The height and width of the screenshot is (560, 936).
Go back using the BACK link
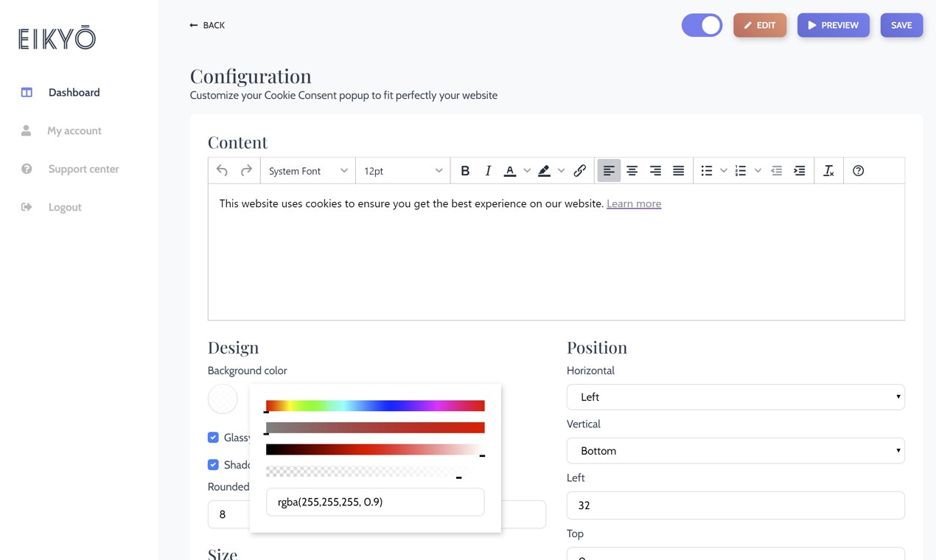(x=207, y=25)
